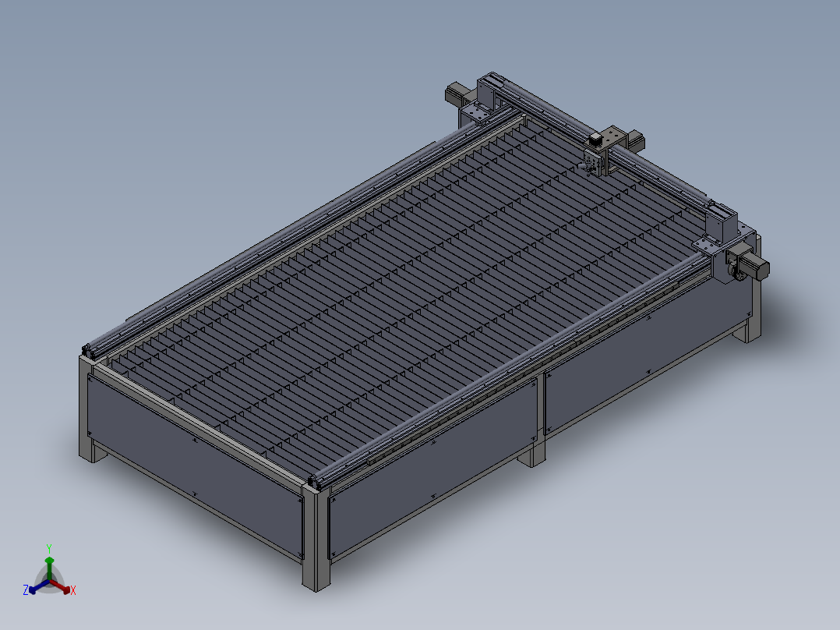Click the blue Z axis of the triad
The height and width of the screenshot is (630, 840).
pyautogui.click(x=39, y=586)
